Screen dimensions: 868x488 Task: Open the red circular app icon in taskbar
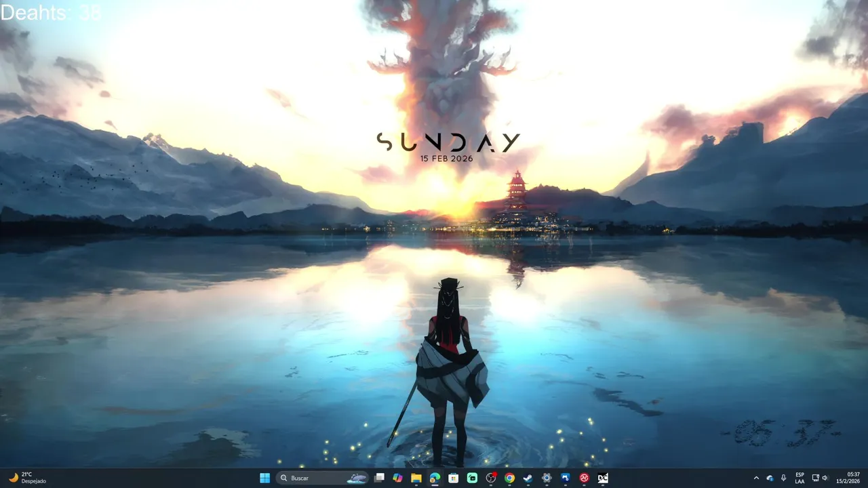[x=584, y=478]
